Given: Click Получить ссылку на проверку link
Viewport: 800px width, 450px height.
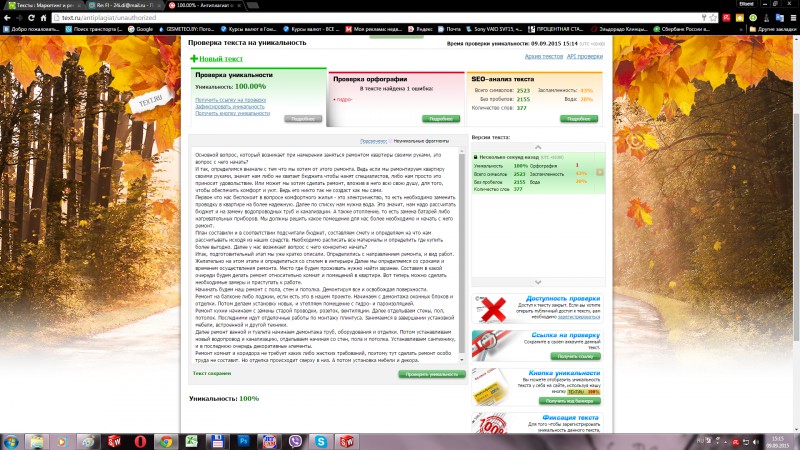Looking at the screenshot, I should pyautogui.click(x=231, y=100).
